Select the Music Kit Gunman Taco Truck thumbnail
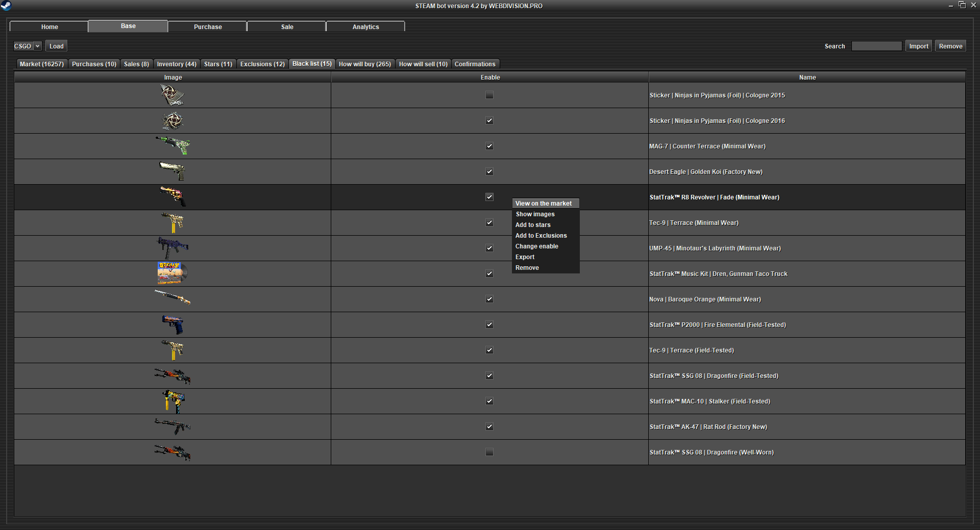 172,273
